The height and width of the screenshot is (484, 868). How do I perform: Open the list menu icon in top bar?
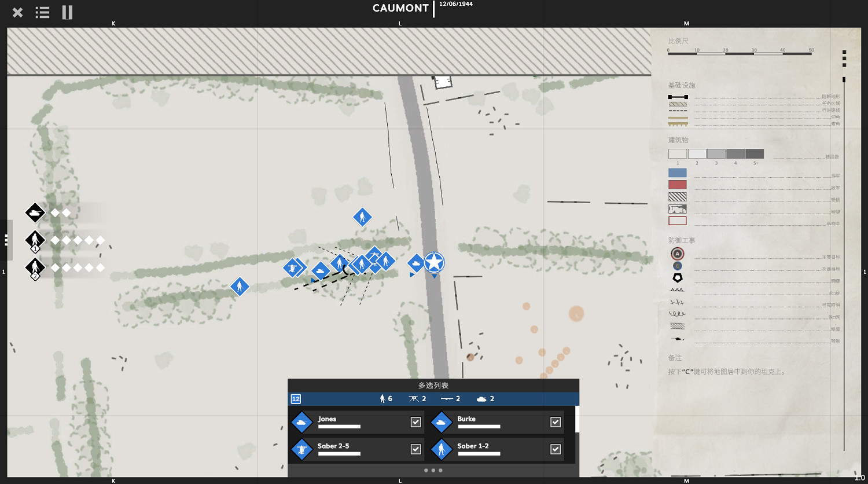click(42, 12)
